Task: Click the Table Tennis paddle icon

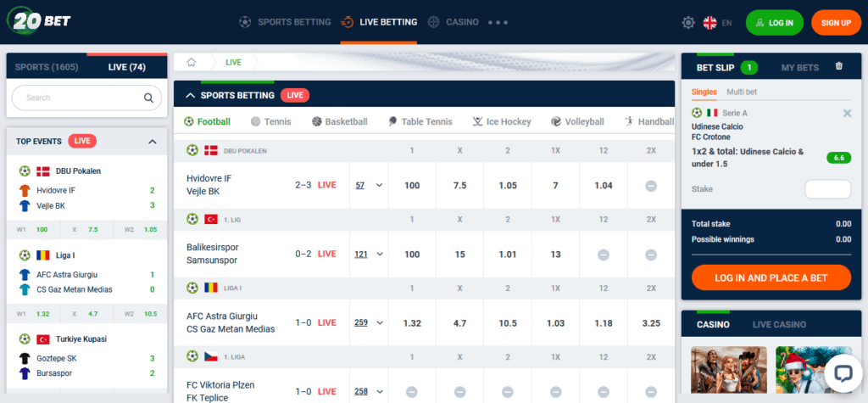Action: click(x=392, y=121)
